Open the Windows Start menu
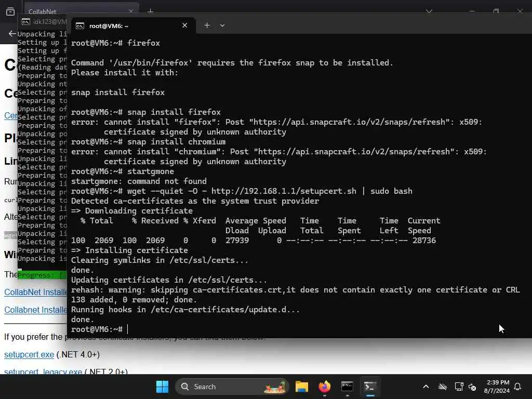532x399 pixels. [x=162, y=387]
